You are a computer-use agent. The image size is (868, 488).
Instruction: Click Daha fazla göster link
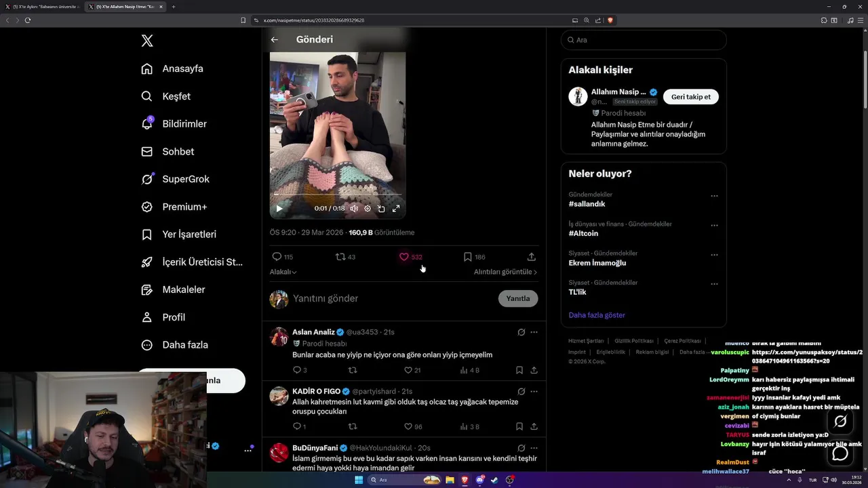coord(597,315)
